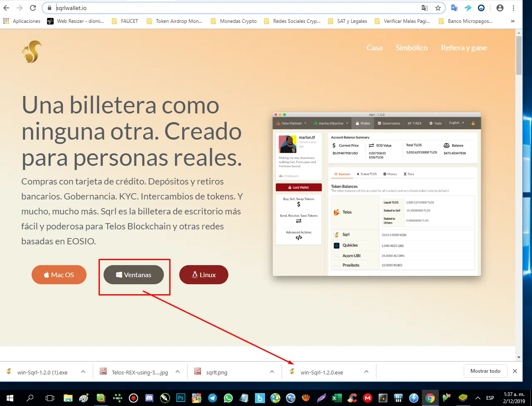Open Telegram from the taskbar
The height and width of the screenshot is (406, 532).
212,398
